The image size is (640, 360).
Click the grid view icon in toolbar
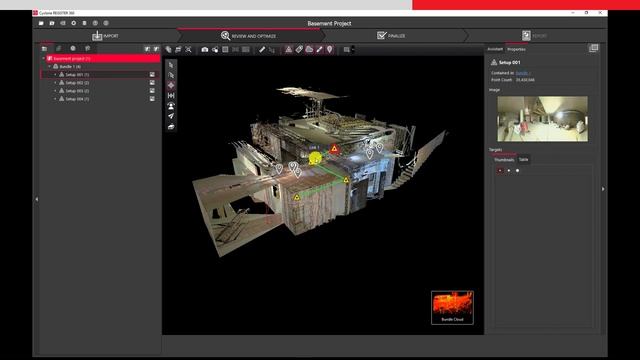pos(225,50)
